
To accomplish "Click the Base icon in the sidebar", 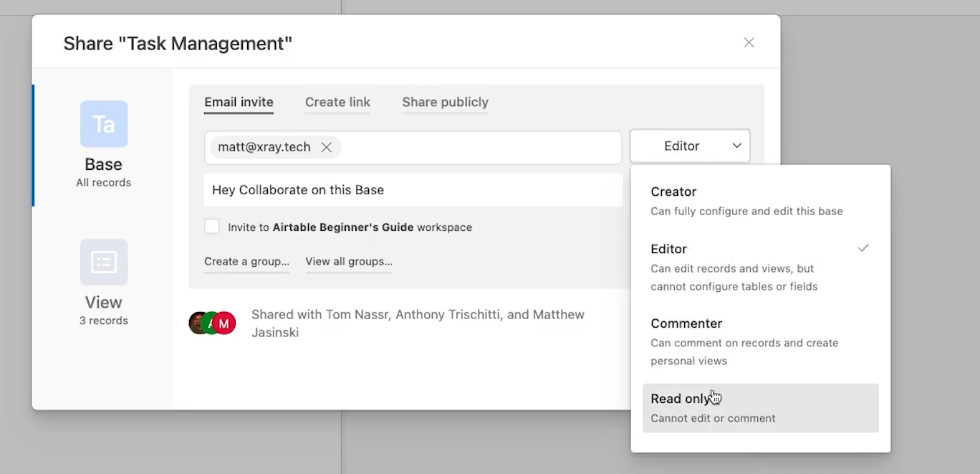I will click(104, 124).
